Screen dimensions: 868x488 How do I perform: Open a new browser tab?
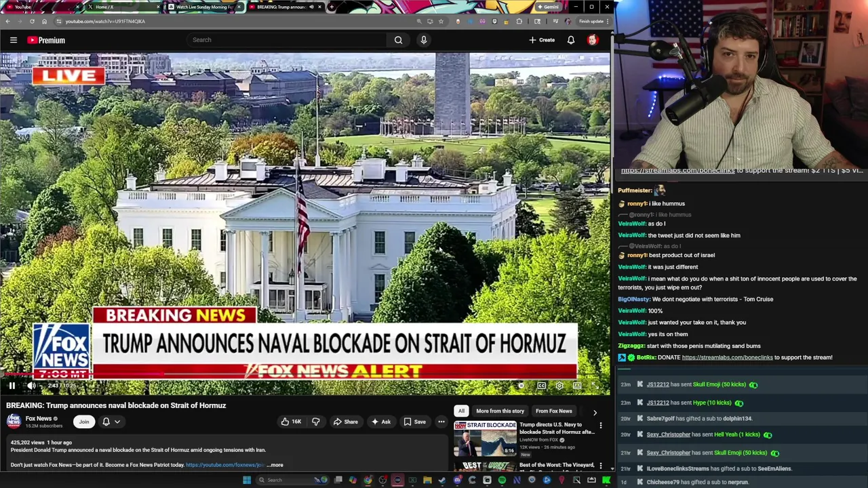pyautogui.click(x=331, y=7)
